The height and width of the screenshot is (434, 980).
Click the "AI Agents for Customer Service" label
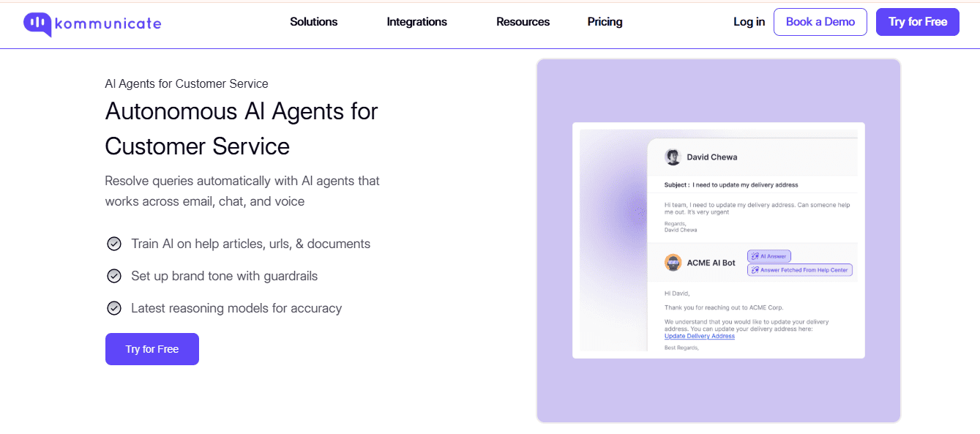click(187, 83)
